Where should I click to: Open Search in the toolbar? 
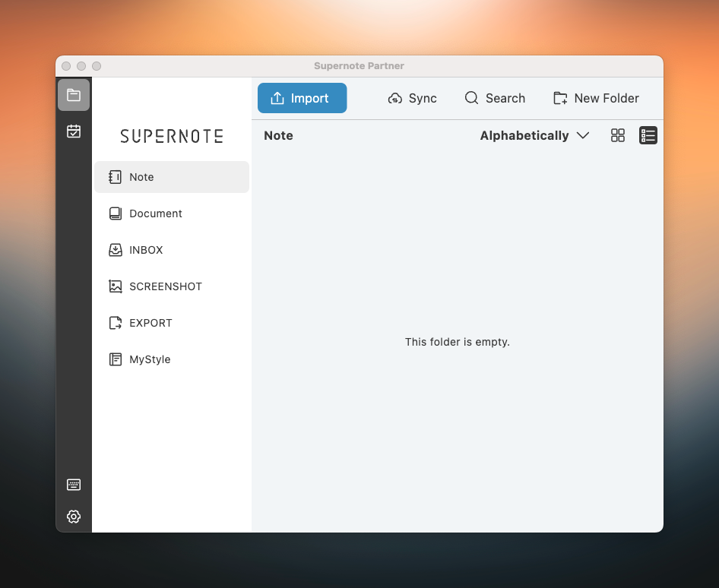pyautogui.click(x=495, y=98)
